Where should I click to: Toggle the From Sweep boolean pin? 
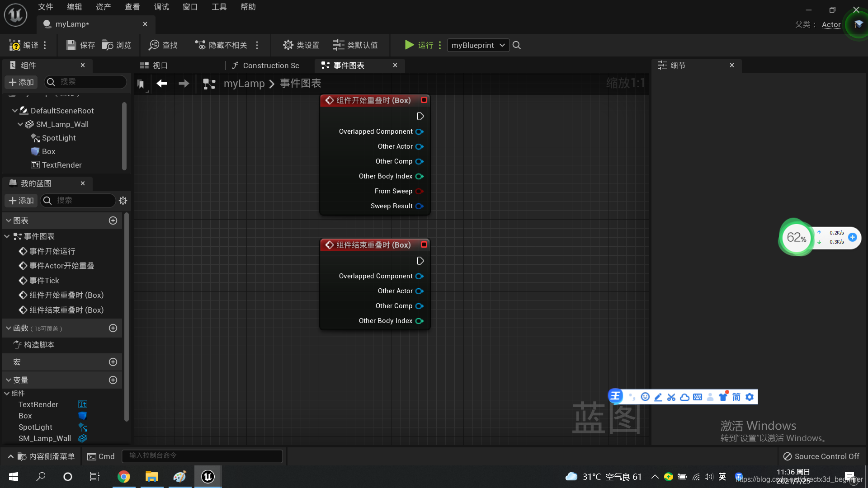pyautogui.click(x=419, y=191)
